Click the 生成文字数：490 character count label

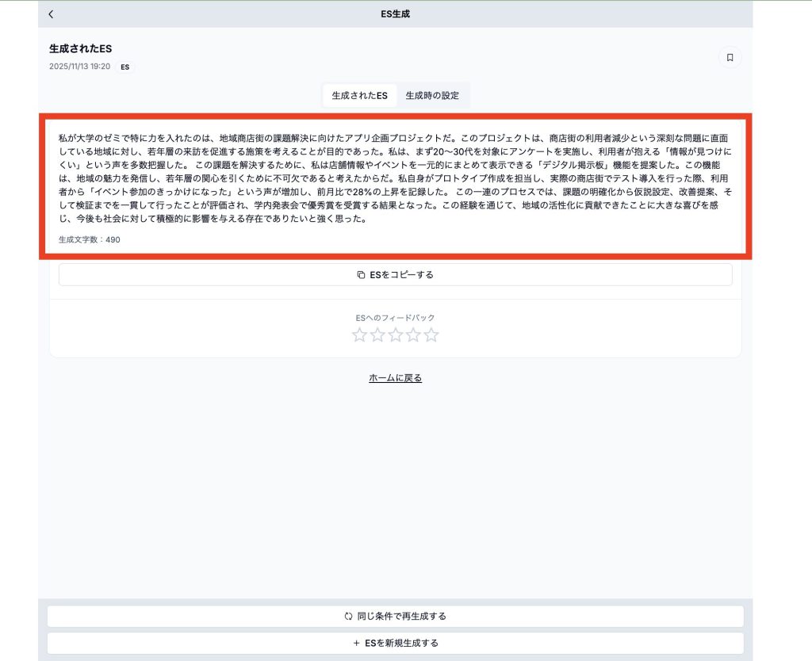pos(90,239)
